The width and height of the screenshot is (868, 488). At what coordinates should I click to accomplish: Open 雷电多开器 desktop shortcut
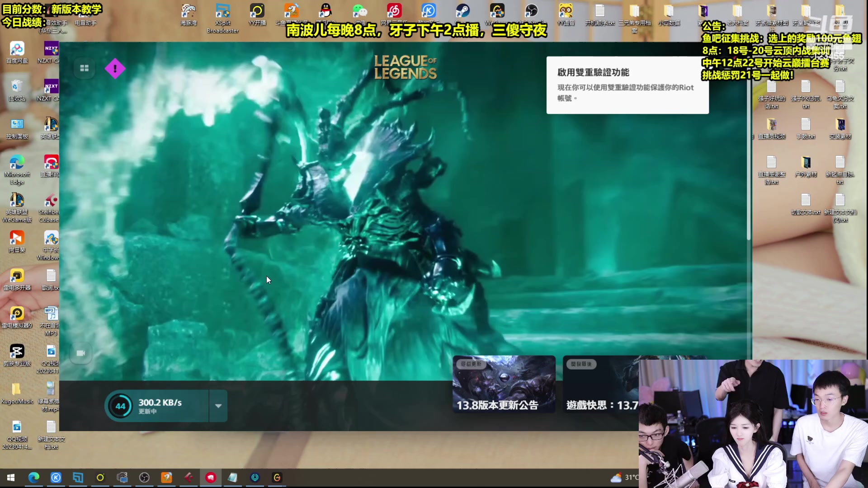(17, 280)
